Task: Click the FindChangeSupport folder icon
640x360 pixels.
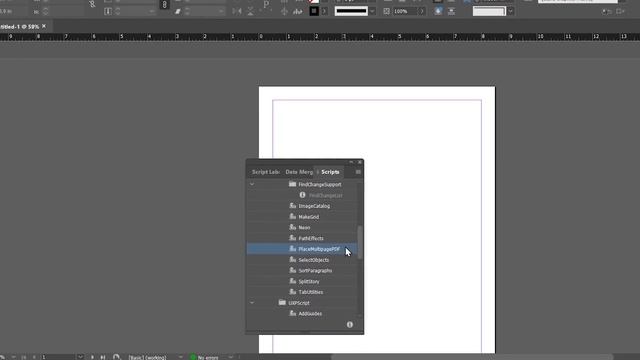Action: tap(292, 184)
